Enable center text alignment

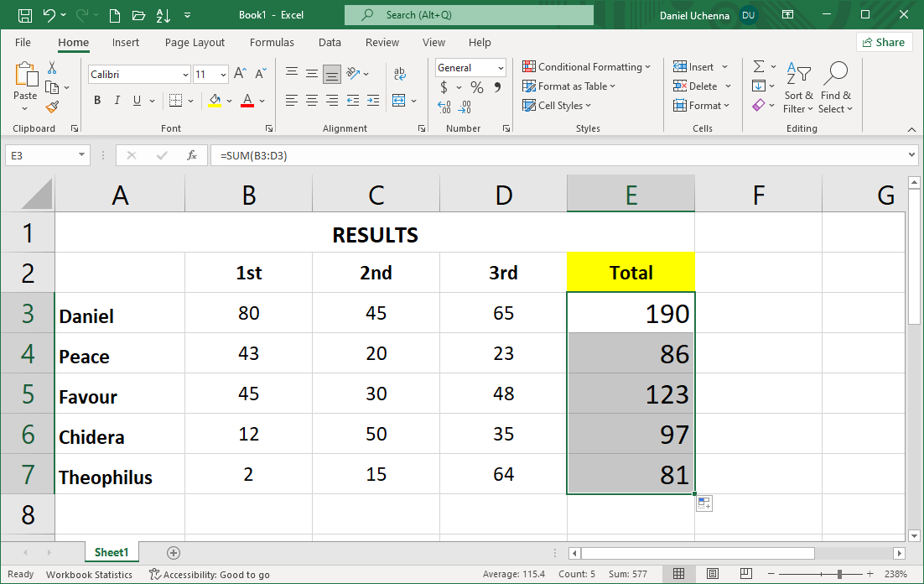[x=311, y=100]
